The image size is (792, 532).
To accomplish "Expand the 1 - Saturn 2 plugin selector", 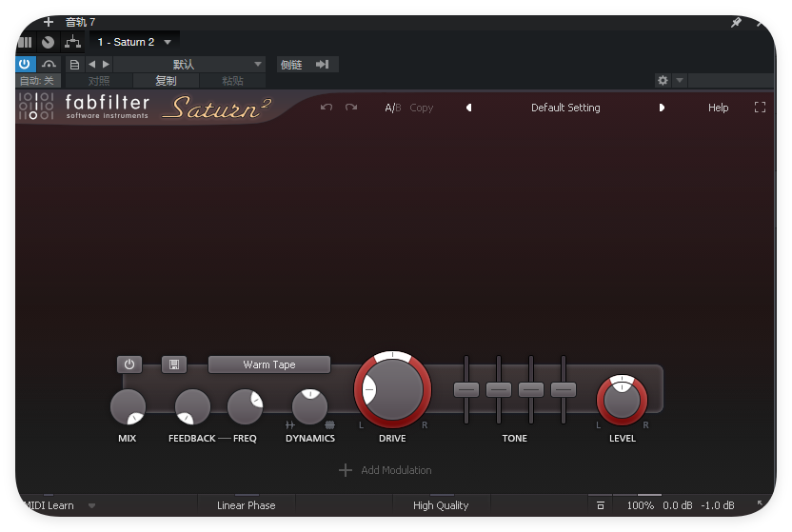I will (x=134, y=43).
